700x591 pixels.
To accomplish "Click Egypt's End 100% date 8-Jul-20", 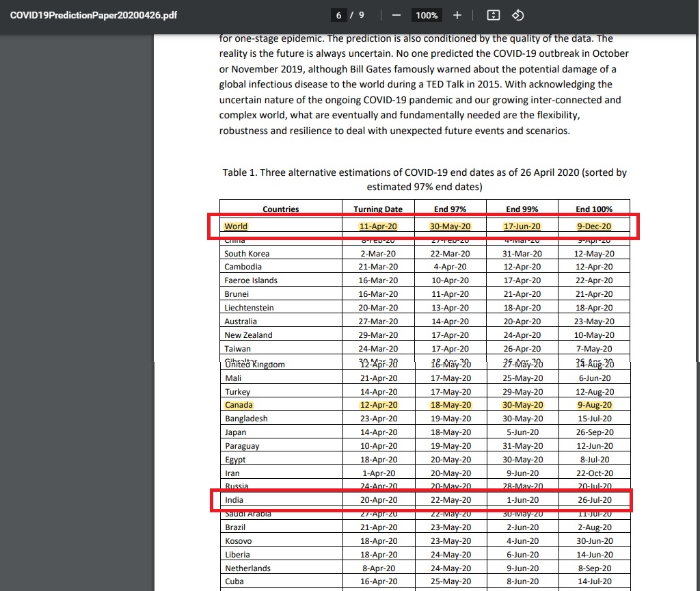I will [x=595, y=459].
